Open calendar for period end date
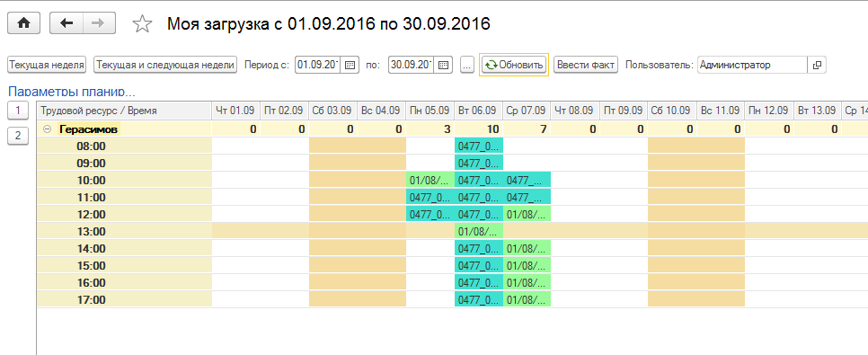The width and height of the screenshot is (868, 355). pos(443,65)
